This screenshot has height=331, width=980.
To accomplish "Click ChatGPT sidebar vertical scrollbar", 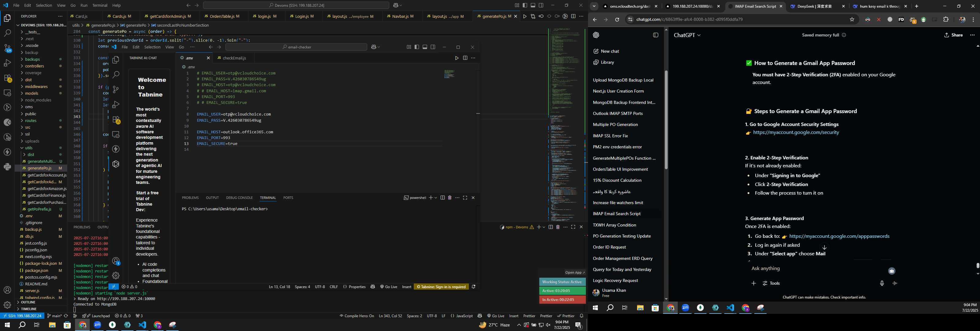I will (x=666, y=120).
